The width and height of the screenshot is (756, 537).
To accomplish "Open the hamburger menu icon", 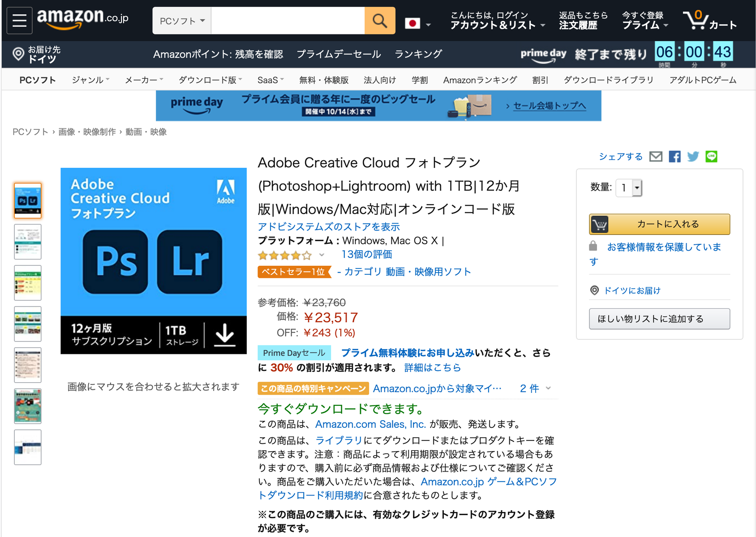I will click(x=19, y=21).
